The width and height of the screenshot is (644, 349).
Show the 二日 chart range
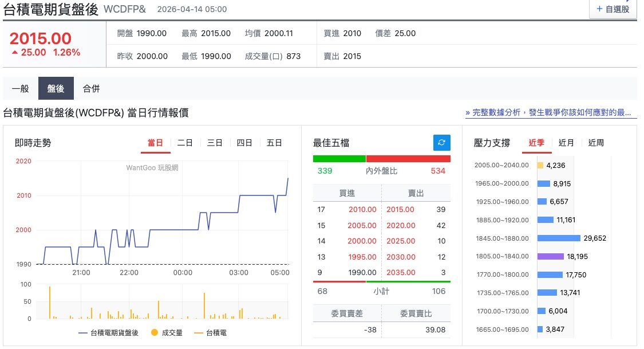click(185, 143)
